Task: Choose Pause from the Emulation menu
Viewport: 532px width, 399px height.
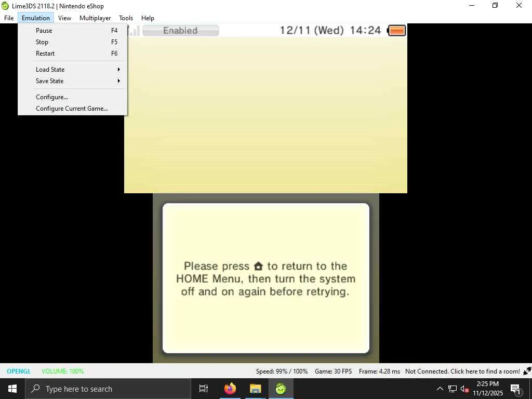Action: [x=73, y=31]
